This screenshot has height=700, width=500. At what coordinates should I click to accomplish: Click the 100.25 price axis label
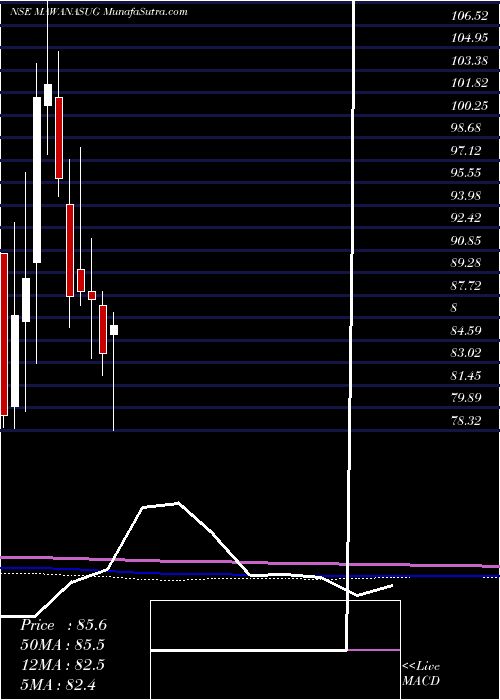469,106
